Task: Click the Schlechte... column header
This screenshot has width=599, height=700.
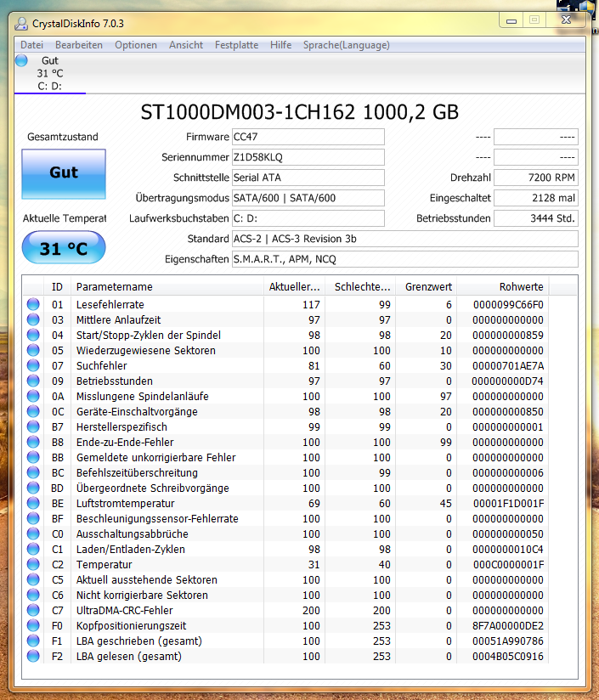Action: pos(360,286)
